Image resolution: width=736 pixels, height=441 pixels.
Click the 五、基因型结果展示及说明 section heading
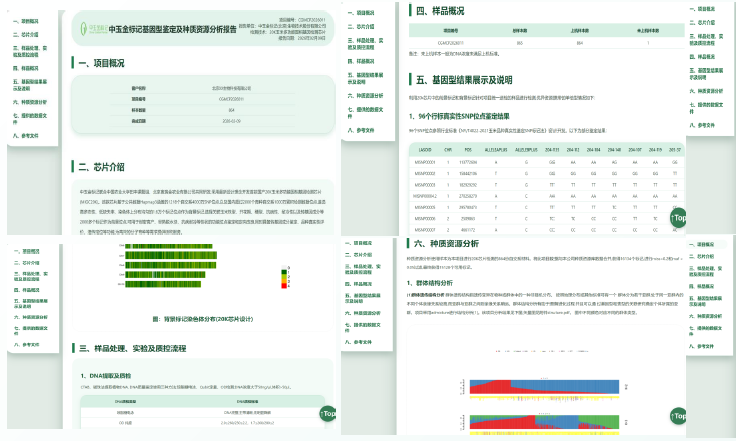[x=464, y=80]
